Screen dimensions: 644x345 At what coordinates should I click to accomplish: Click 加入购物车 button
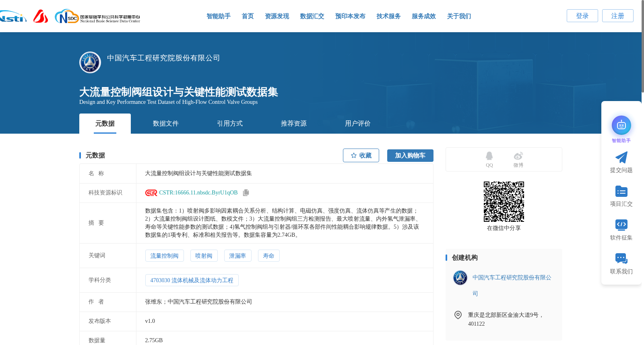tap(410, 155)
